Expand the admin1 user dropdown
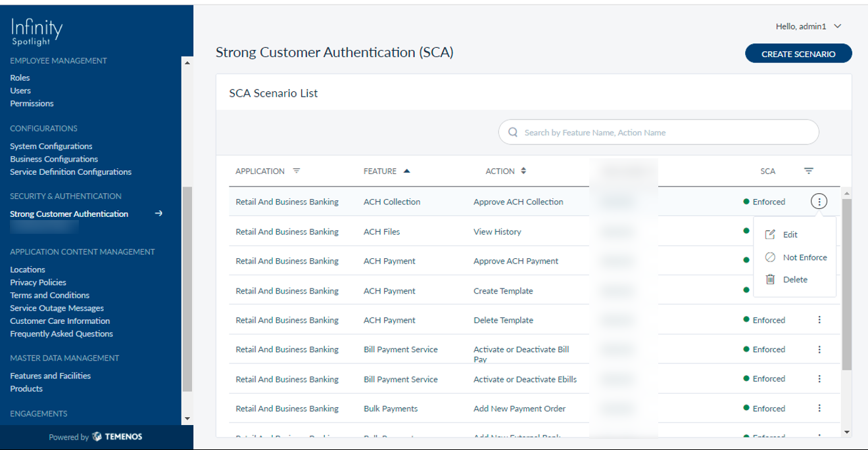Screen dimensions: 868x450 pos(837,26)
